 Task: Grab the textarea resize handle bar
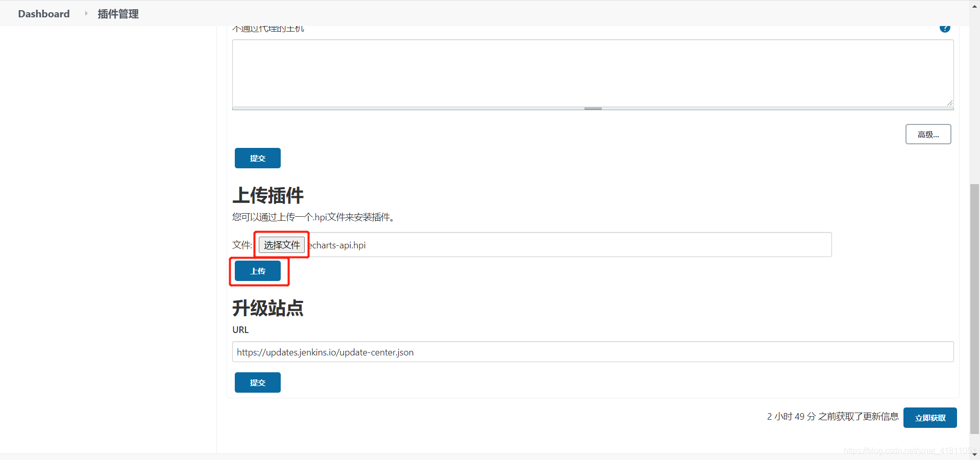(593, 109)
